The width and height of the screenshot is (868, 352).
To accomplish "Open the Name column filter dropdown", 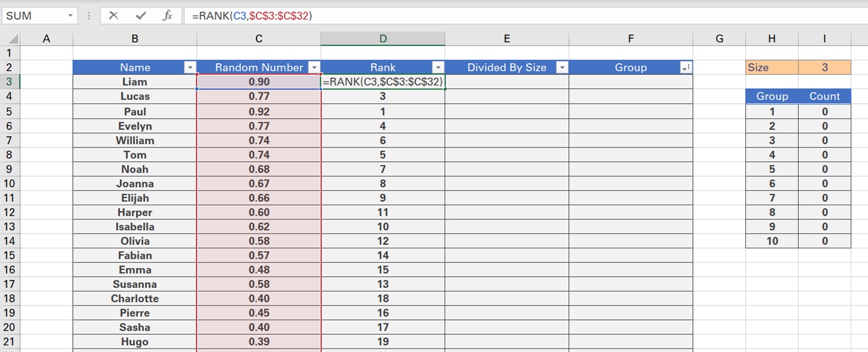I will (190, 67).
